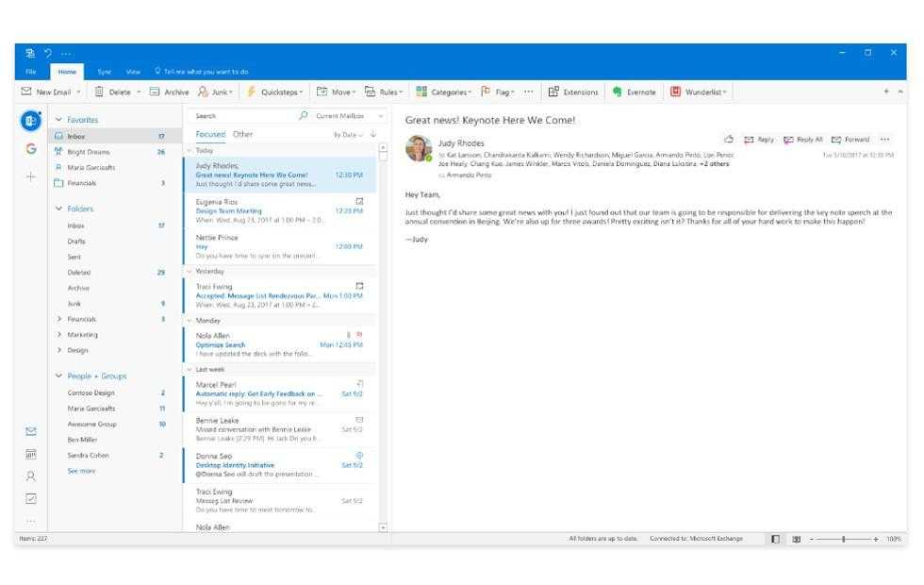
Task: Click the Archive toolbar button
Action: point(170,92)
